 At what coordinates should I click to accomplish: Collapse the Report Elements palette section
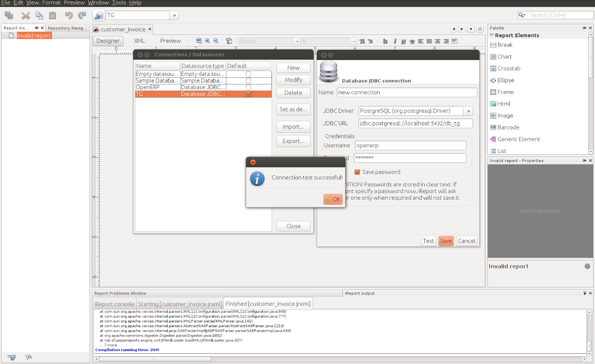coord(492,35)
